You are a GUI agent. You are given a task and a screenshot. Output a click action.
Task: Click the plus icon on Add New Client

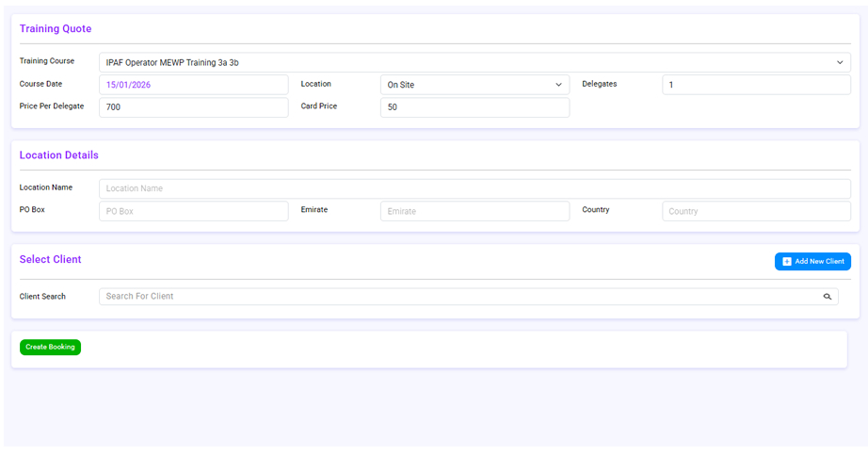(x=787, y=261)
